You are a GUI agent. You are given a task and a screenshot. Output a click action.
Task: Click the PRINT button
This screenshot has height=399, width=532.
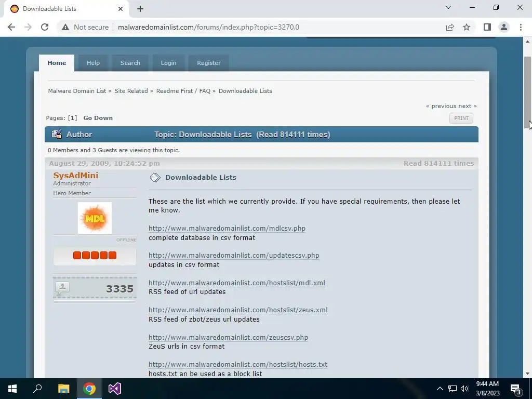point(461,118)
